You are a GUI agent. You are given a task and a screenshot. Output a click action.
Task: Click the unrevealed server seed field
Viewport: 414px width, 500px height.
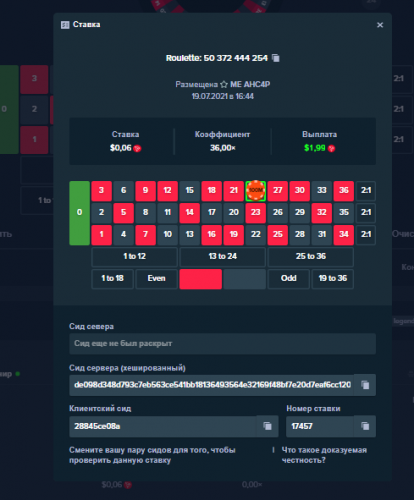(222, 344)
